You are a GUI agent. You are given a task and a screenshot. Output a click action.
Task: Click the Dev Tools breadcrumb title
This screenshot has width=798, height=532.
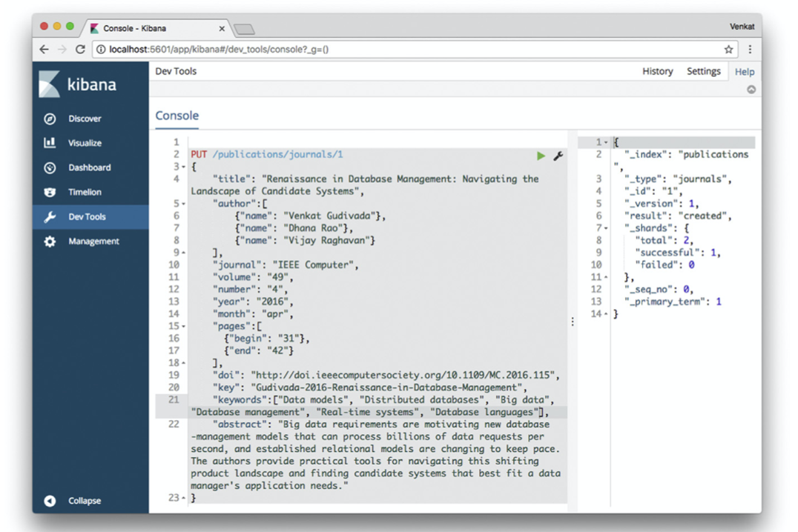tap(176, 71)
